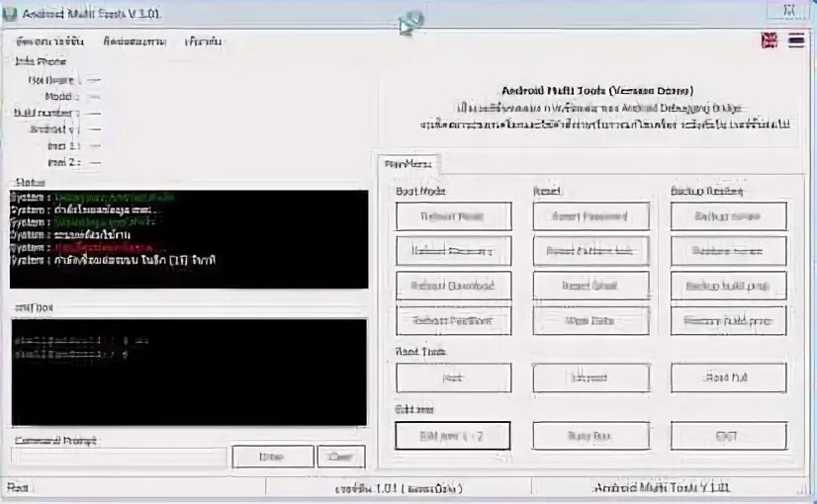Image resolution: width=817 pixels, height=504 pixels.
Task: Click Android Multi Tools (Version Demo) heading
Action: click(597, 91)
